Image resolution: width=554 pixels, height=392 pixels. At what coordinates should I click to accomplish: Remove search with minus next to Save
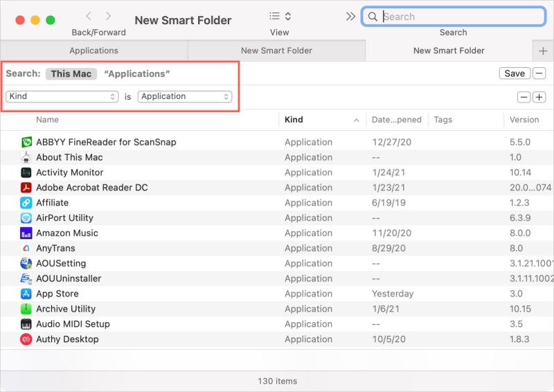pos(539,73)
